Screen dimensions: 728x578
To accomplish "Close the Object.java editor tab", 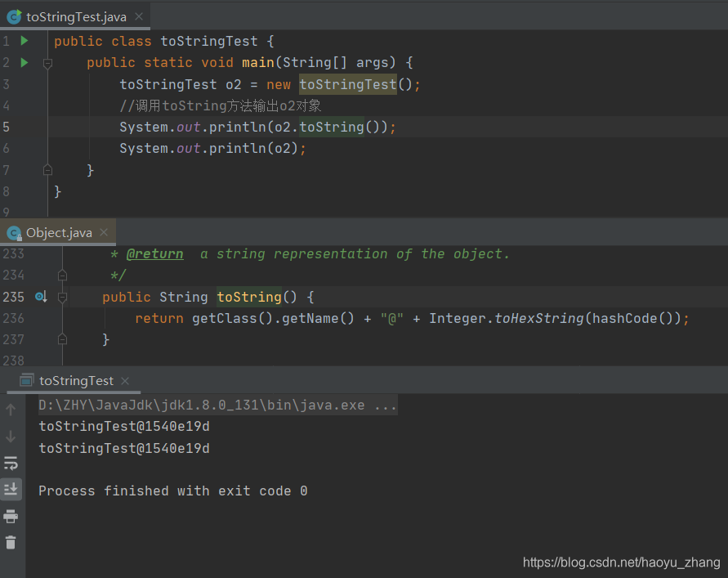I will 104,232.
